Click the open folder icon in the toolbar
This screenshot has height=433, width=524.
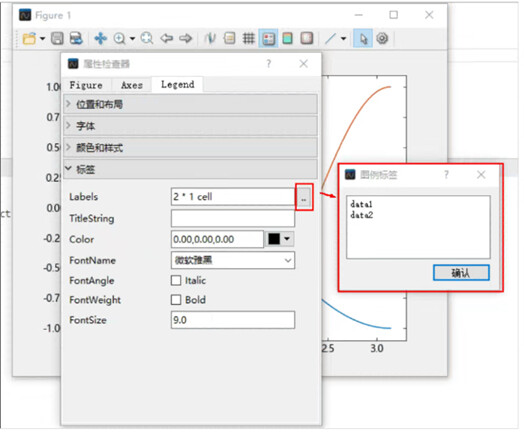[x=29, y=38]
